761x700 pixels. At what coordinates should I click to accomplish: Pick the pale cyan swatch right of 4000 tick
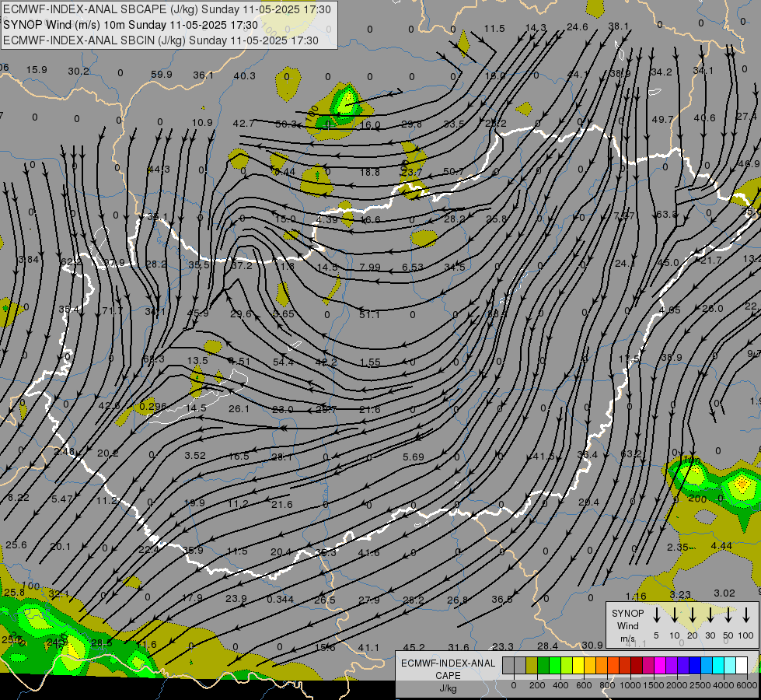730,665
